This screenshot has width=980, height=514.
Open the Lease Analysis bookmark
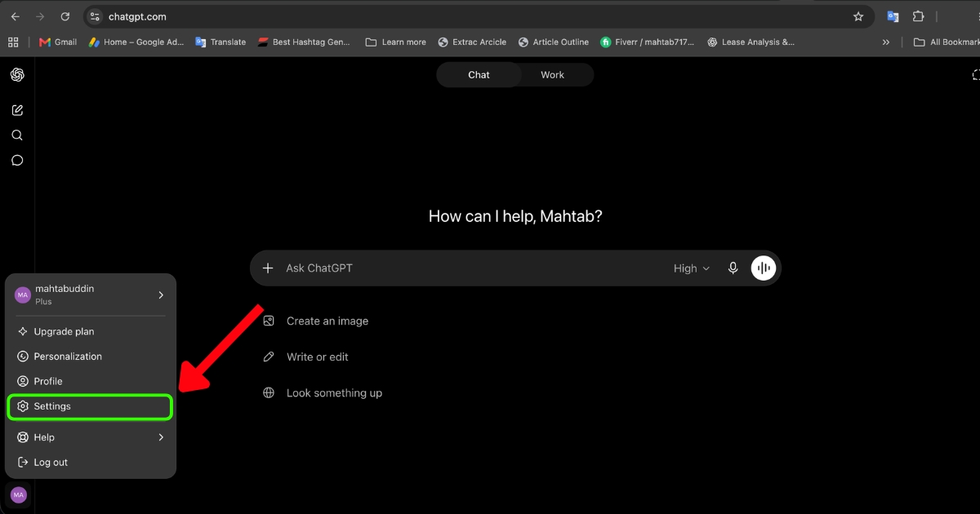coord(751,42)
